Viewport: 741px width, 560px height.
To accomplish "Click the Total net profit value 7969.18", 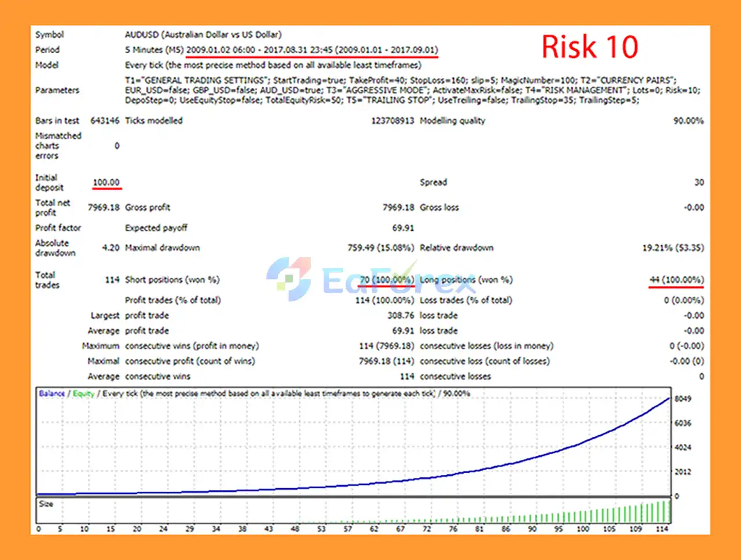I will pyautogui.click(x=104, y=208).
